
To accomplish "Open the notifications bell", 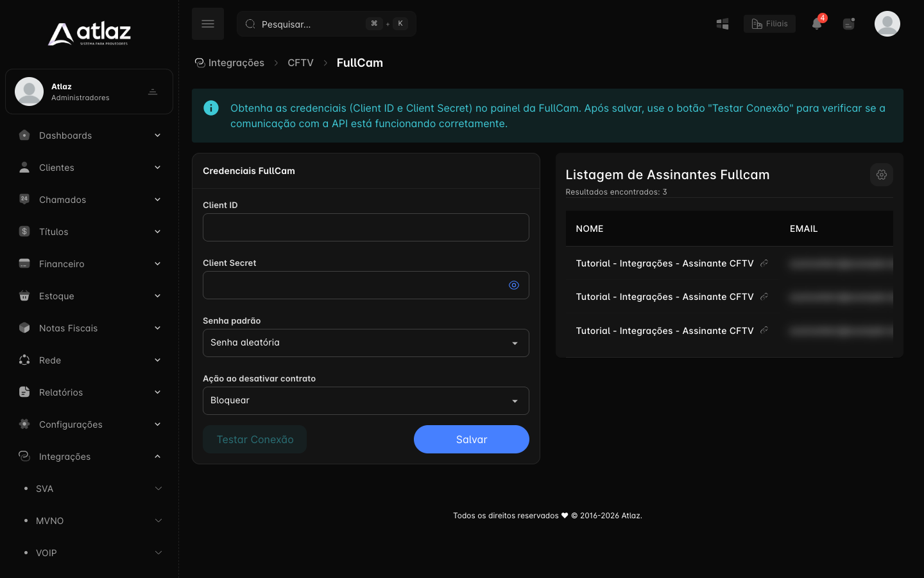I will pos(817,24).
